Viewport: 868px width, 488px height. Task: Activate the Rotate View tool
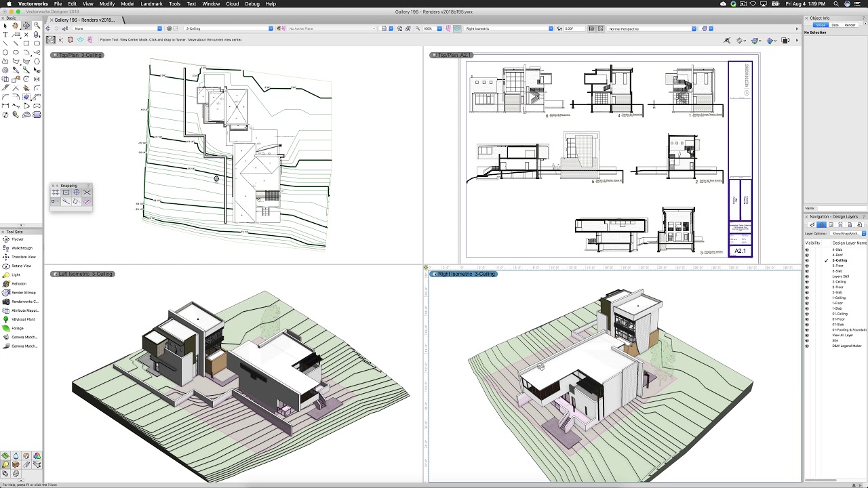[20, 266]
